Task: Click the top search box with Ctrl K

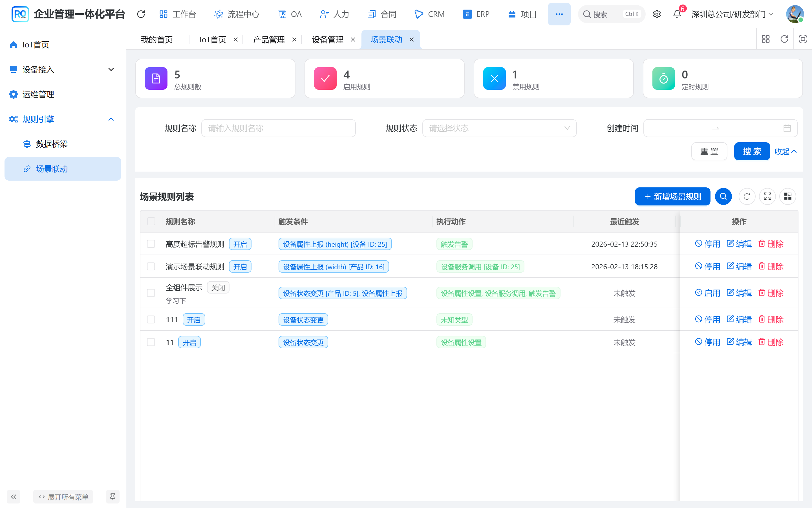Action: [611, 14]
